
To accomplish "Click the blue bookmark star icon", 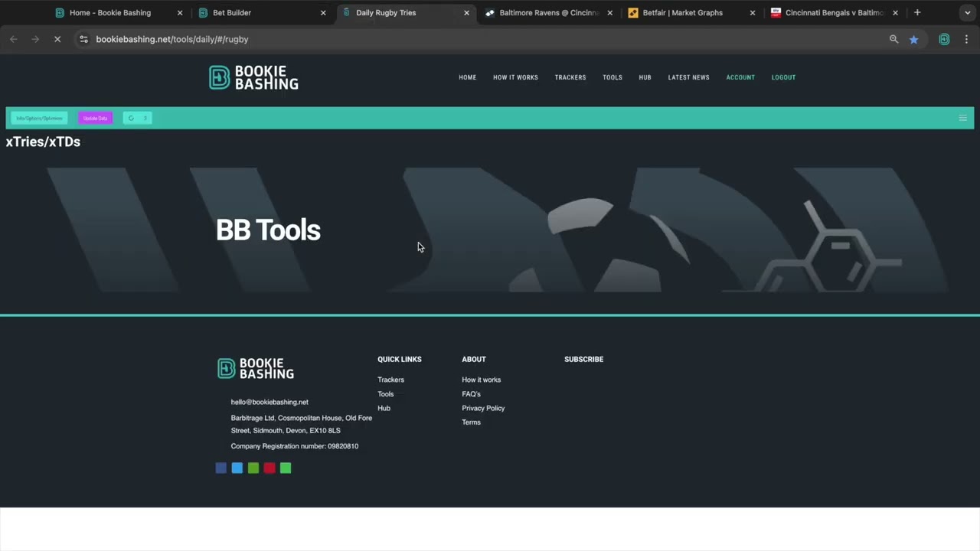I will [x=913, y=39].
